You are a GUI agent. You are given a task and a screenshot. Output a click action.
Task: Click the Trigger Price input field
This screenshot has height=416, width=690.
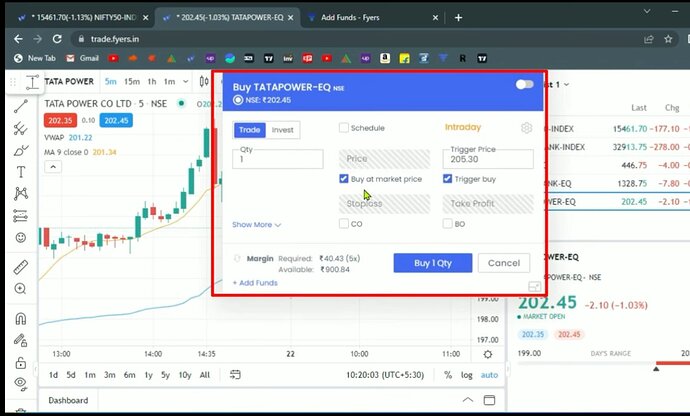point(488,159)
